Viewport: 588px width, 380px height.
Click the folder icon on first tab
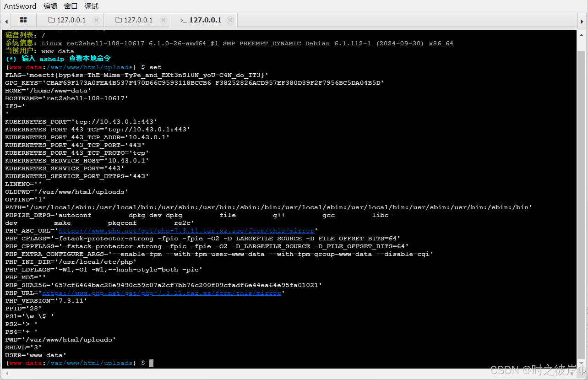[52, 20]
